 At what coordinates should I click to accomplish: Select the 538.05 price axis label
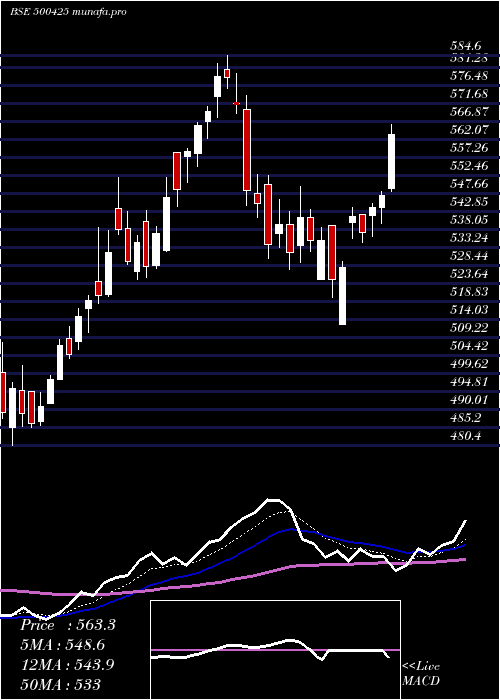[469, 220]
